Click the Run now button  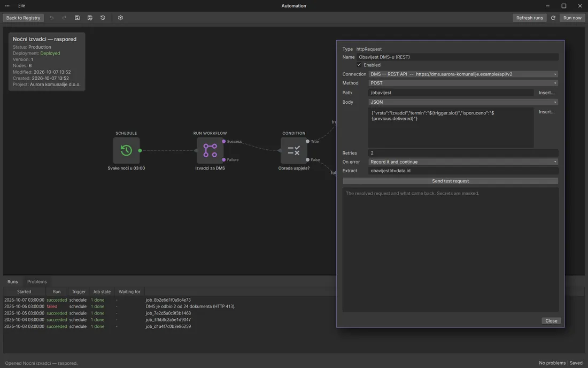[x=572, y=18]
